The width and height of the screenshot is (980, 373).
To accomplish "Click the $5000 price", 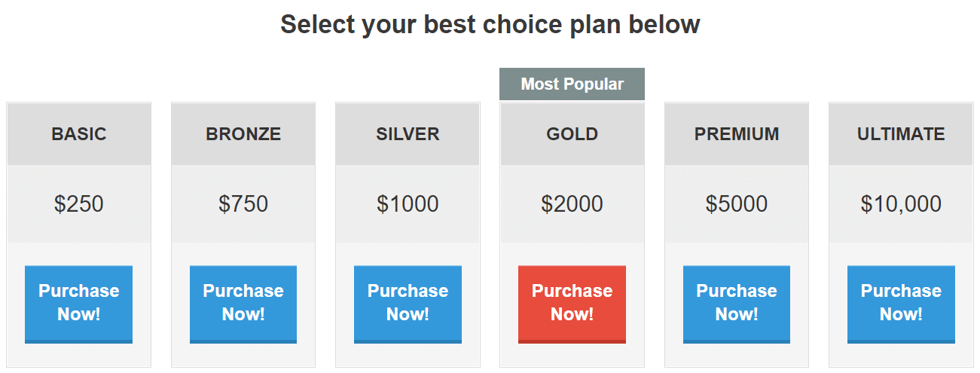I will tap(737, 204).
